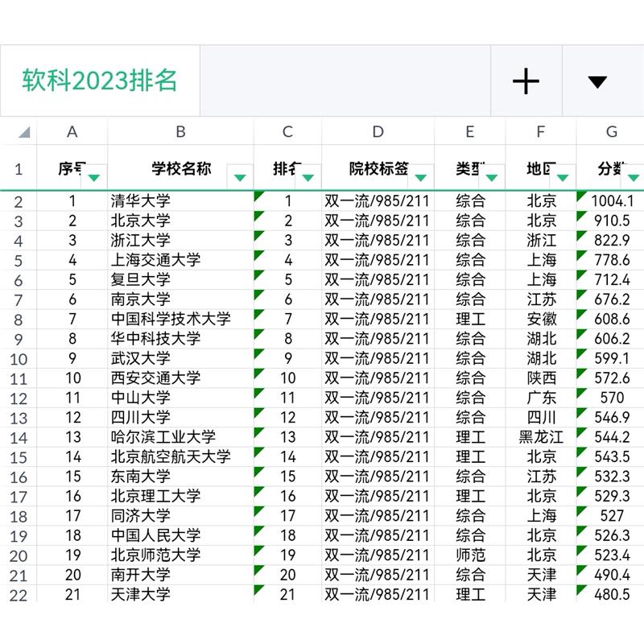
Task: Click the 中山大学 cell
Action: pyautogui.click(x=180, y=398)
